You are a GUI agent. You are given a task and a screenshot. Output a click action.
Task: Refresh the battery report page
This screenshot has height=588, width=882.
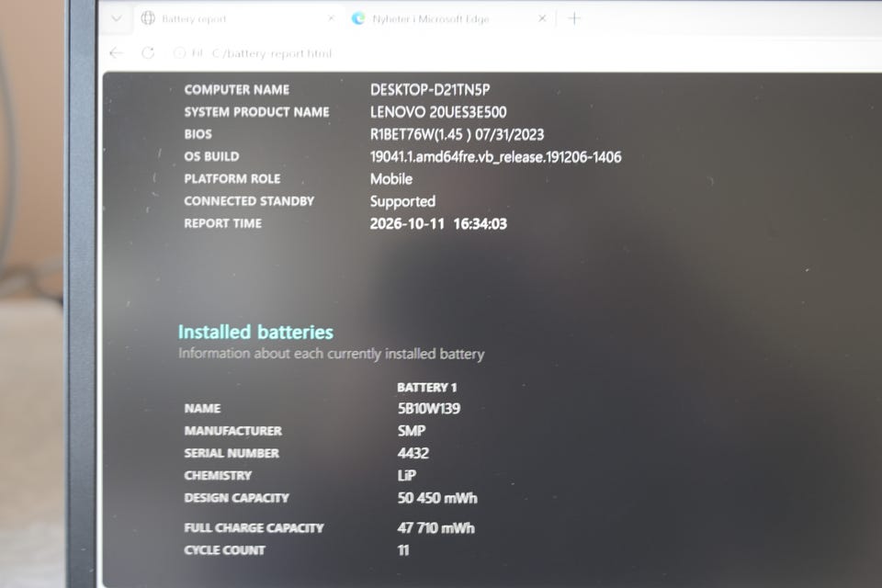point(148,53)
